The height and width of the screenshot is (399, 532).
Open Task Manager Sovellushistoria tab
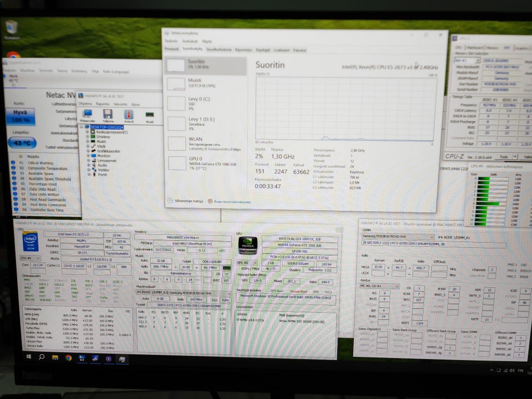click(x=219, y=49)
